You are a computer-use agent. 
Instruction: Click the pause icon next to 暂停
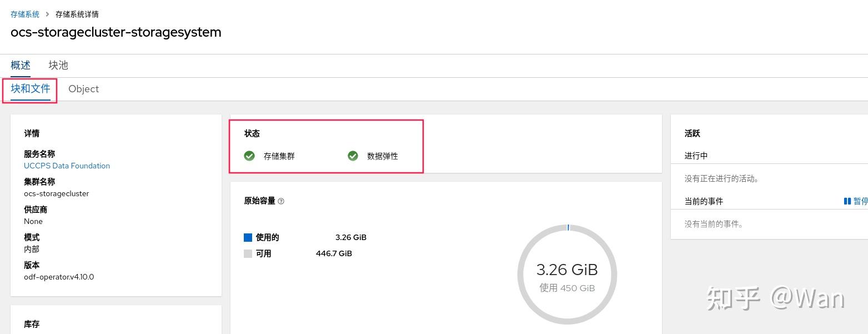coord(846,201)
